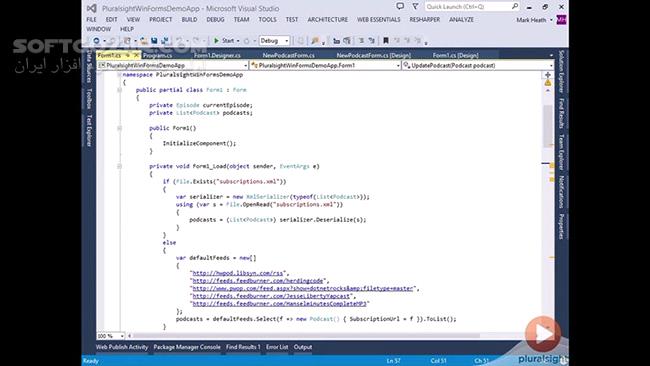The height and width of the screenshot is (366, 650).
Task: Open the DEBUG menu
Action: pyautogui.click(x=215, y=19)
